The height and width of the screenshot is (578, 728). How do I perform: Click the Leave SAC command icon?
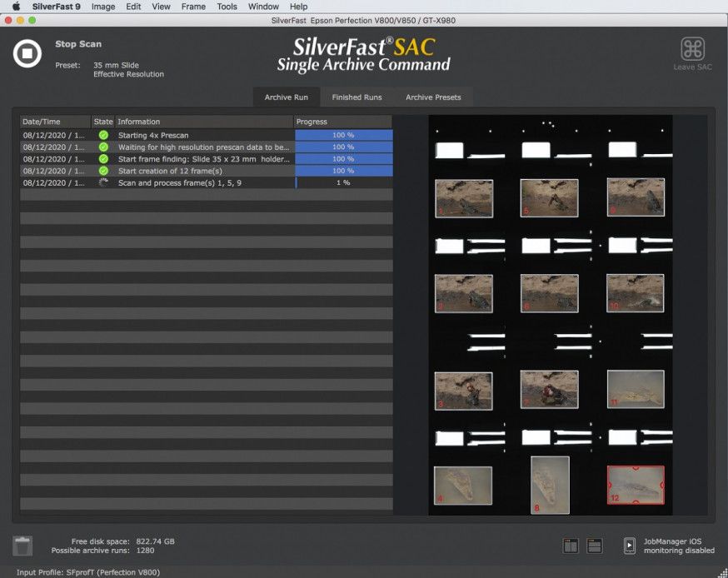click(692, 49)
